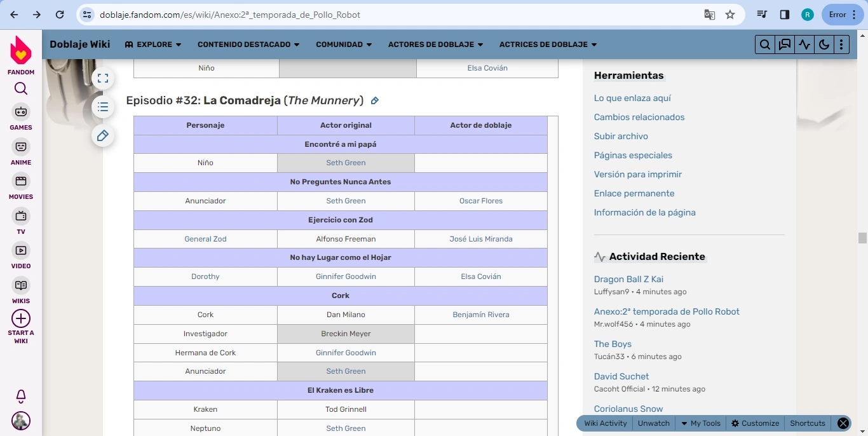The height and width of the screenshot is (436, 868).
Task: Open the Anime category icon
Action: (21, 147)
